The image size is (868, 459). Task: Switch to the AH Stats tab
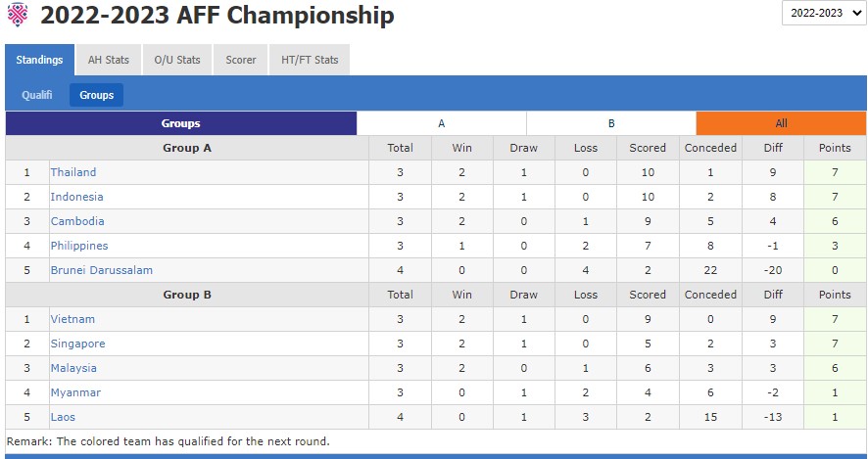tap(108, 60)
